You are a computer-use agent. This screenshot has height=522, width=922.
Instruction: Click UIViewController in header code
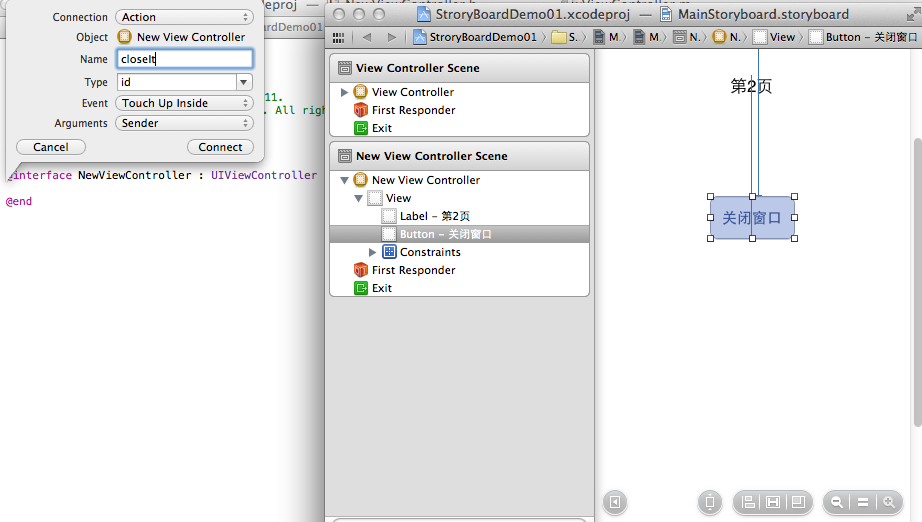click(x=264, y=175)
